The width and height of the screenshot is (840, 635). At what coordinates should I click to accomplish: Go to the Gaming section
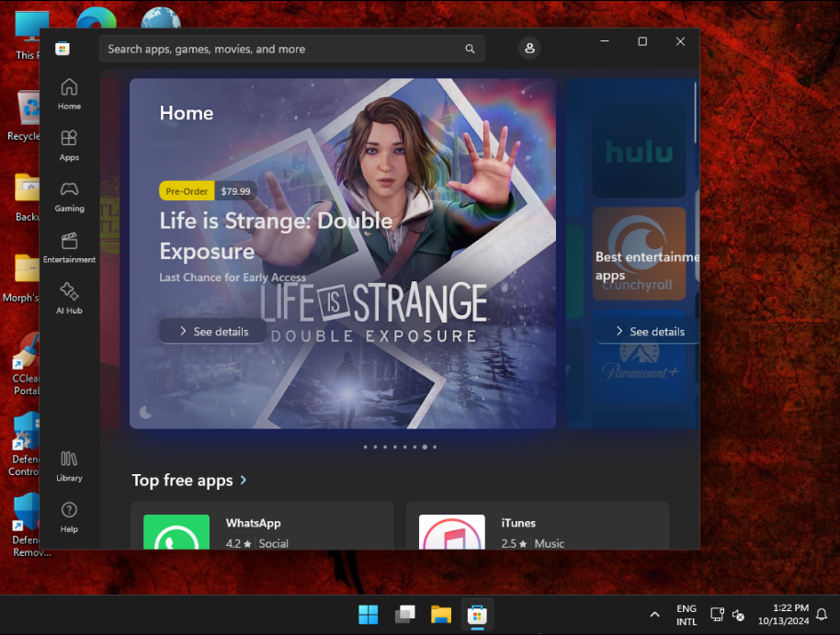coord(69,197)
